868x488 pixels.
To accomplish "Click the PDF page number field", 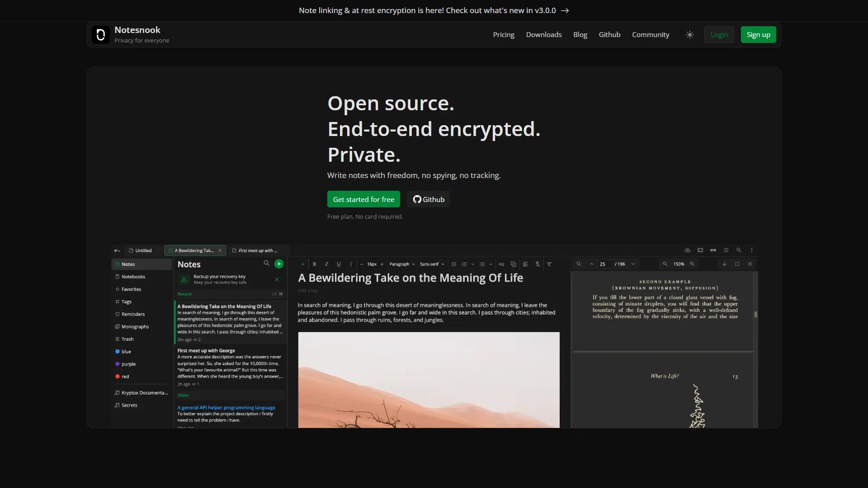I will (x=604, y=264).
